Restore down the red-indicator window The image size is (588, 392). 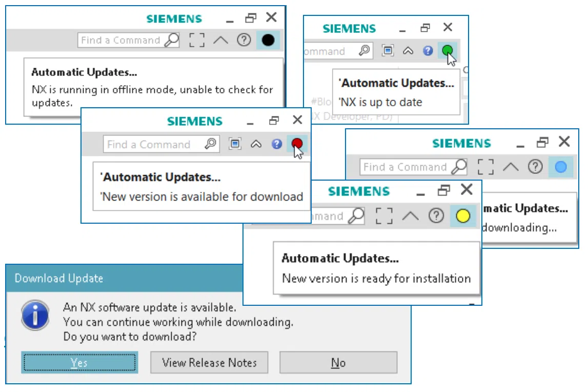(x=274, y=120)
